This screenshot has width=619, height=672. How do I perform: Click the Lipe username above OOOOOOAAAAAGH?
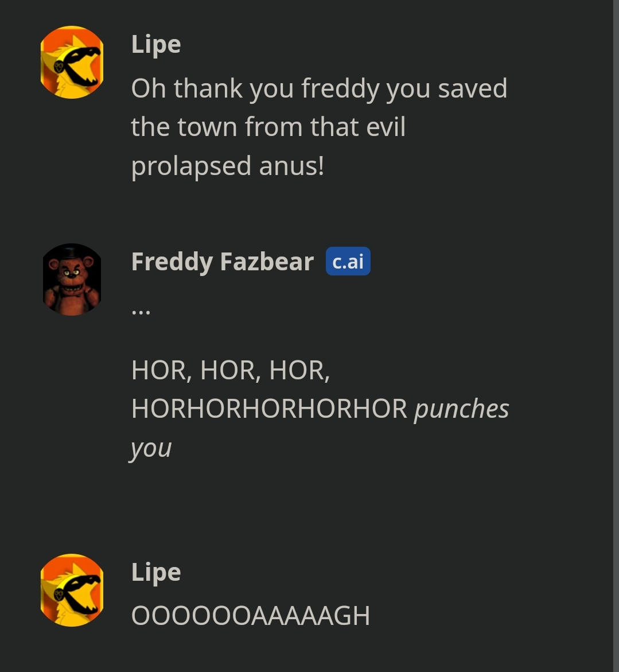(156, 572)
